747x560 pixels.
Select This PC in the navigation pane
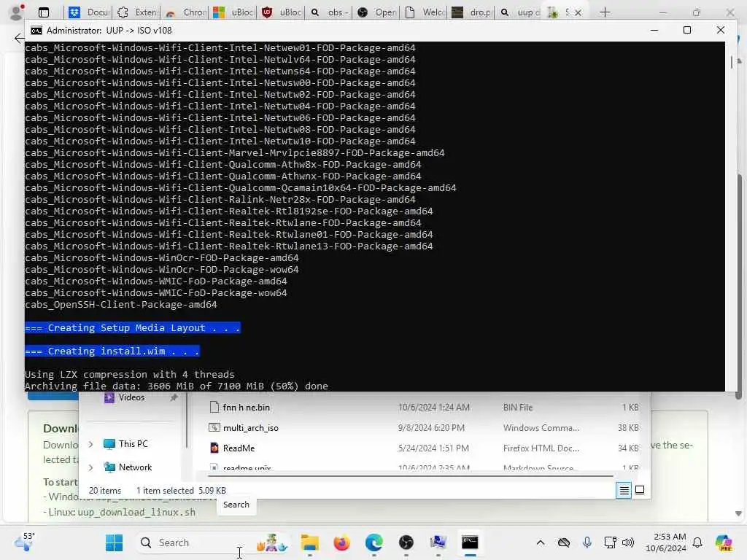133,444
